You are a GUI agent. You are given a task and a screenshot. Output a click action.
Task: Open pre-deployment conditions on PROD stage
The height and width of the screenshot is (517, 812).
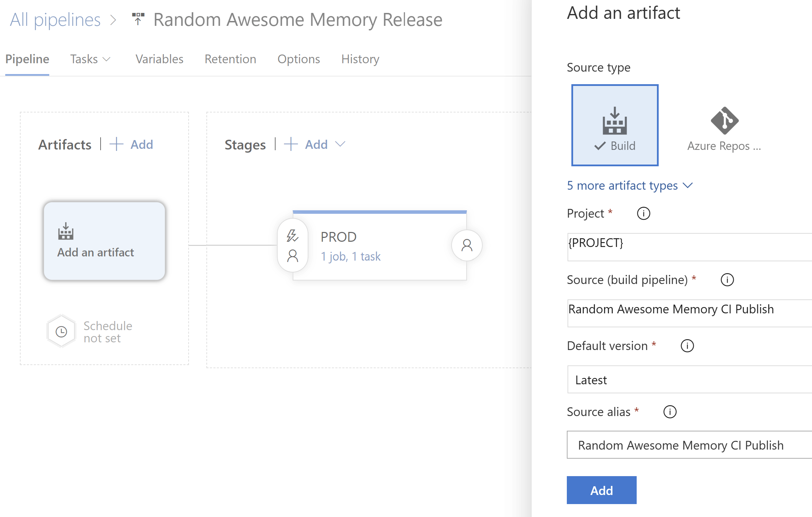pos(293,245)
